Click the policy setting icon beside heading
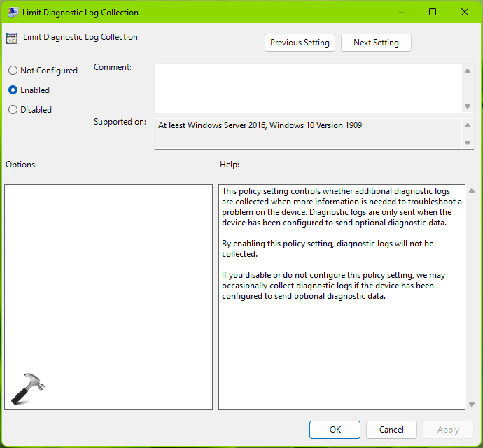The width and height of the screenshot is (483, 448). (x=12, y=38)
